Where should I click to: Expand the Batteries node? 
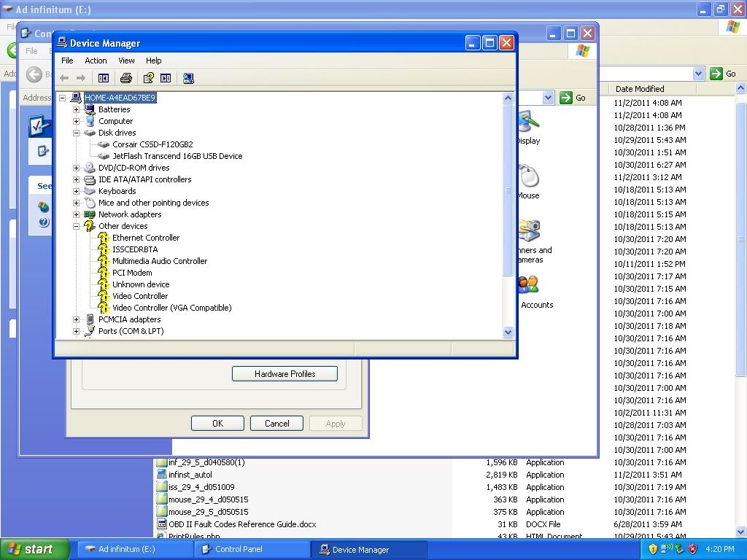pyautogui.click(x=76, y=109)
